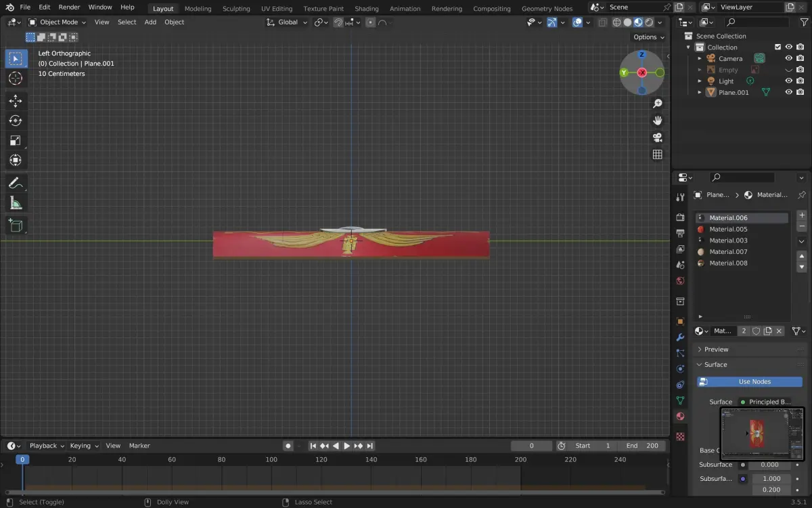Viewport: 812px width, 508px height.
Task: Jump to the end frame
Action: [x=370, y=446]
